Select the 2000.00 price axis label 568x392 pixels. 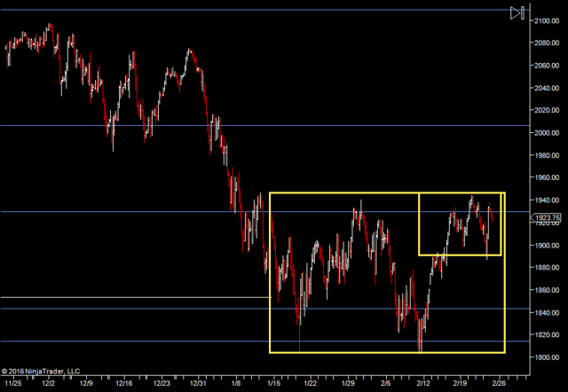pos(547,133)
